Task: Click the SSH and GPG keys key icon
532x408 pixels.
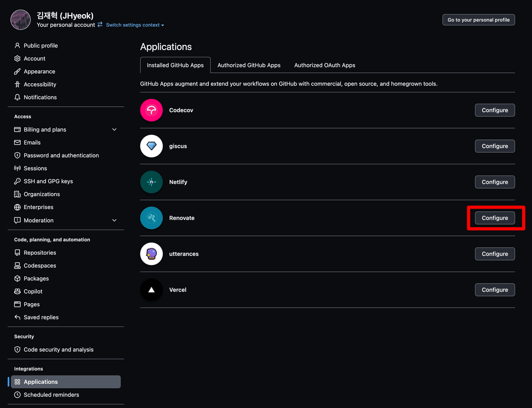Action: pyautogui.click(x=17, y=181)
